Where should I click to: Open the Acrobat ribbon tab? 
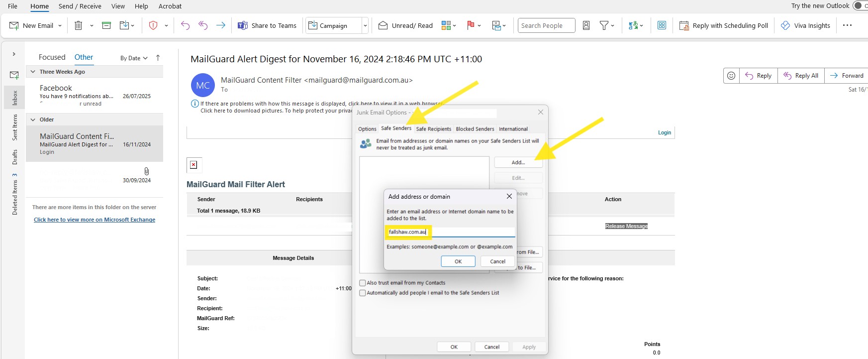tap(170, 6)
